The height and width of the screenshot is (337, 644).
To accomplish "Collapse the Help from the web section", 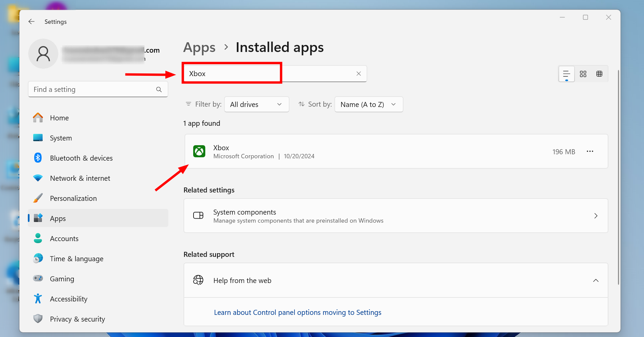I will coord(596,280).
